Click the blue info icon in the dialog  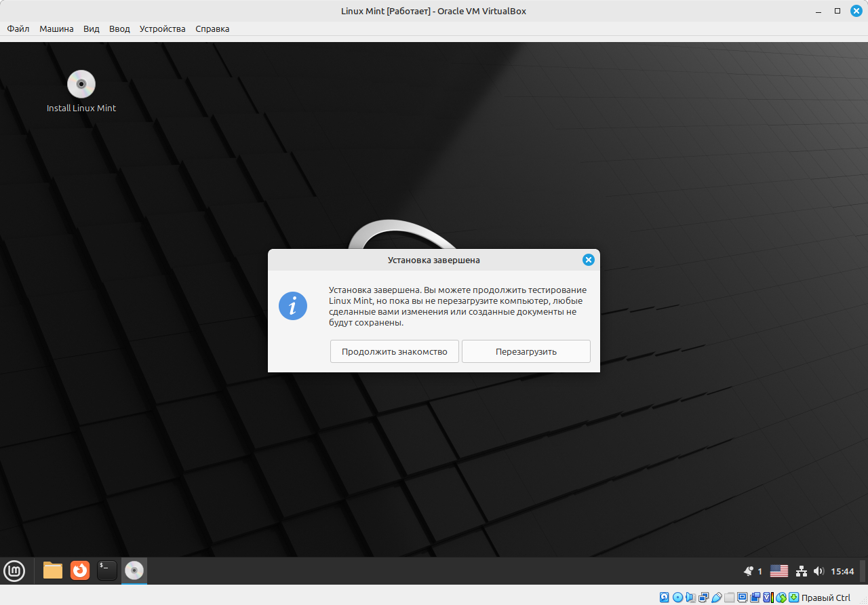293,306
